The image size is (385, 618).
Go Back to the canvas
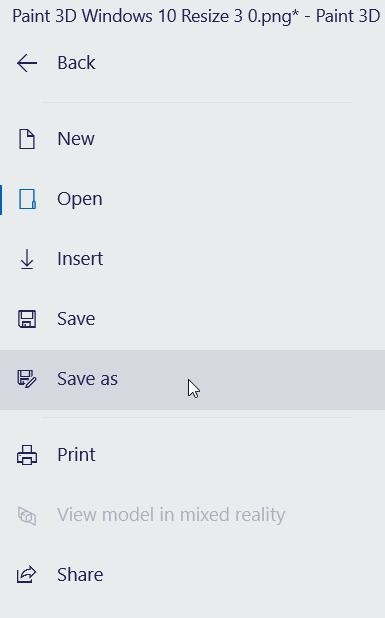click(76, 63)
